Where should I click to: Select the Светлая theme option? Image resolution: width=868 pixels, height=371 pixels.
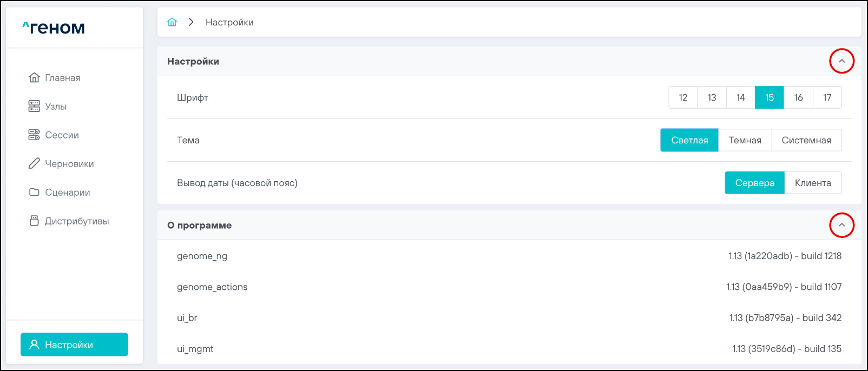689,140
